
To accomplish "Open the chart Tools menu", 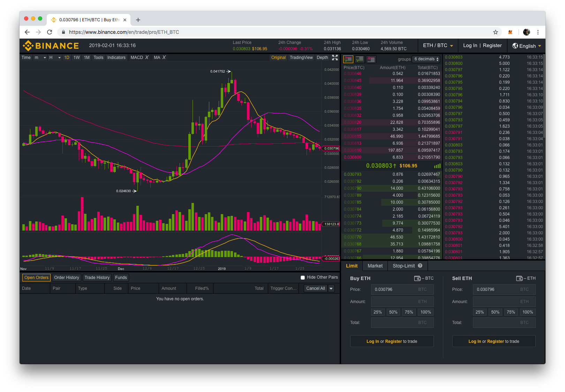I will [98, 58].
